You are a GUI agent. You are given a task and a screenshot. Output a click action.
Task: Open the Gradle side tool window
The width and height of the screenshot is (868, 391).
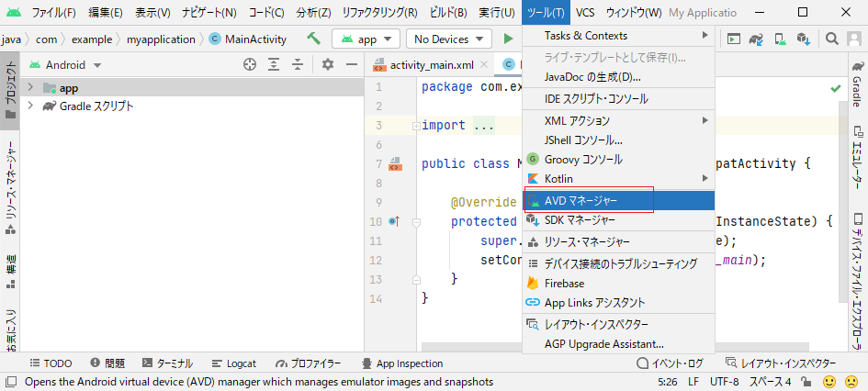(856, 84)
